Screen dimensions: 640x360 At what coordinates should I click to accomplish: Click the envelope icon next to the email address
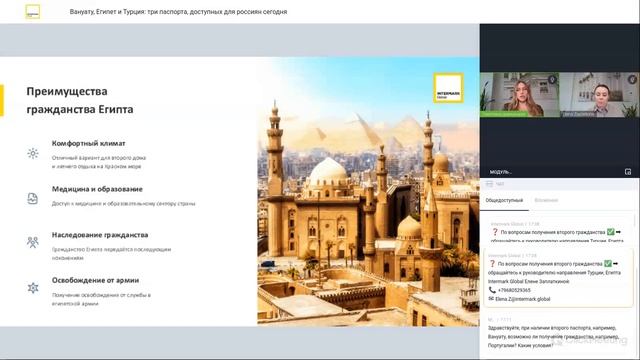[491, 299]
